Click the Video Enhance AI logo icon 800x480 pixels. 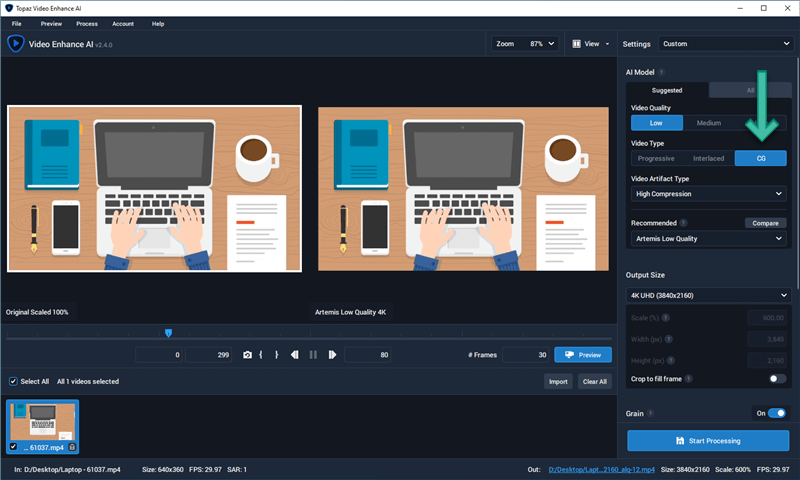click(15, 43)
